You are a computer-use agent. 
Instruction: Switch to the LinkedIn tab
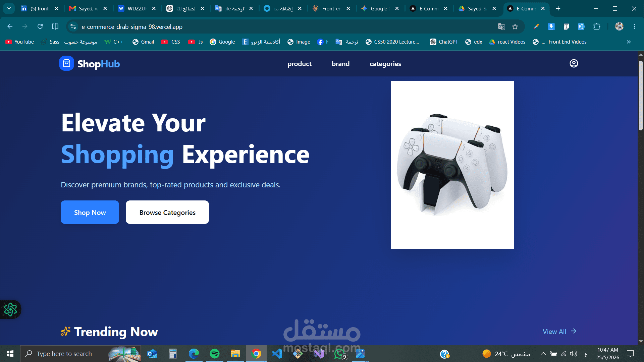point(36,8)
